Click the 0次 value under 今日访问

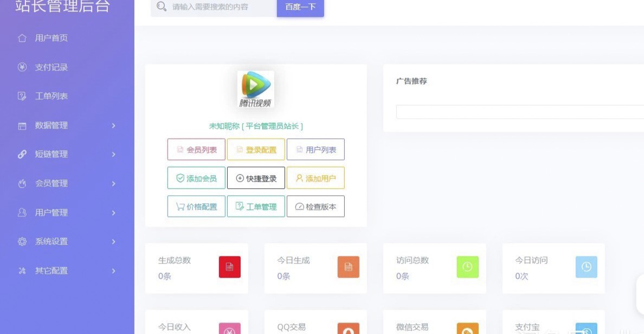click(521, 277)
